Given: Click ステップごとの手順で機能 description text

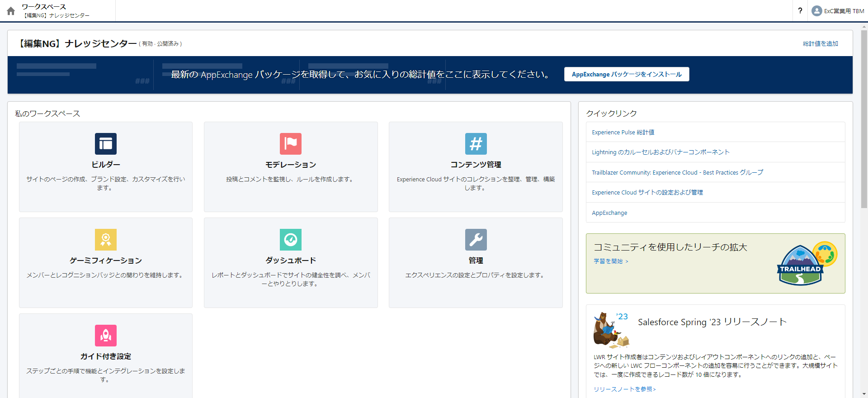Looking at the screenshot, I should coord(106,375).
